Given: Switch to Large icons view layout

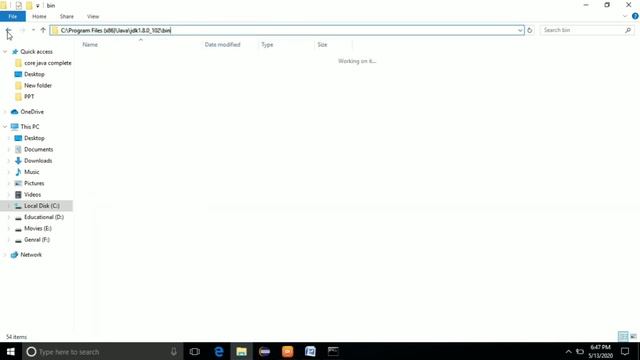Looking at the screenshot, I should [633, 336].
